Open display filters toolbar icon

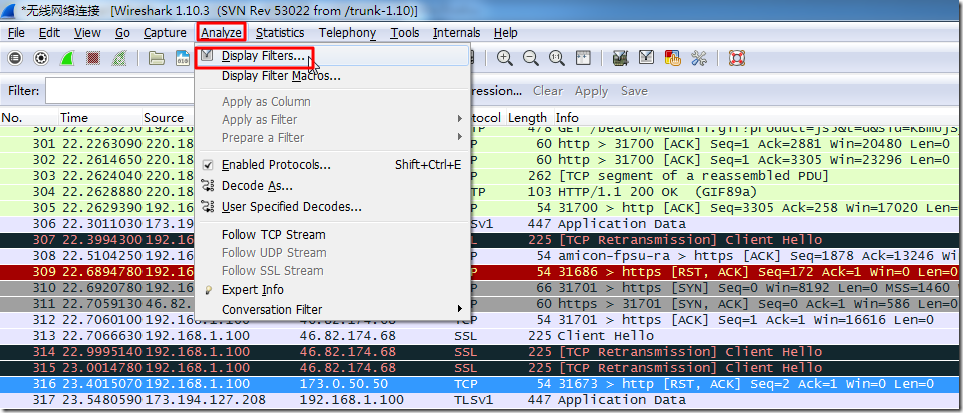[x=647, y=58]
